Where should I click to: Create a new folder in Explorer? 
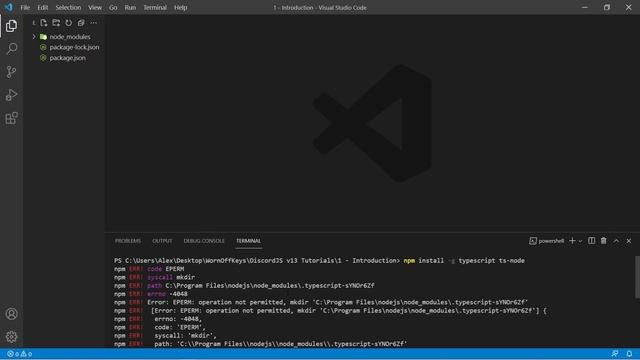pos(56,23)
